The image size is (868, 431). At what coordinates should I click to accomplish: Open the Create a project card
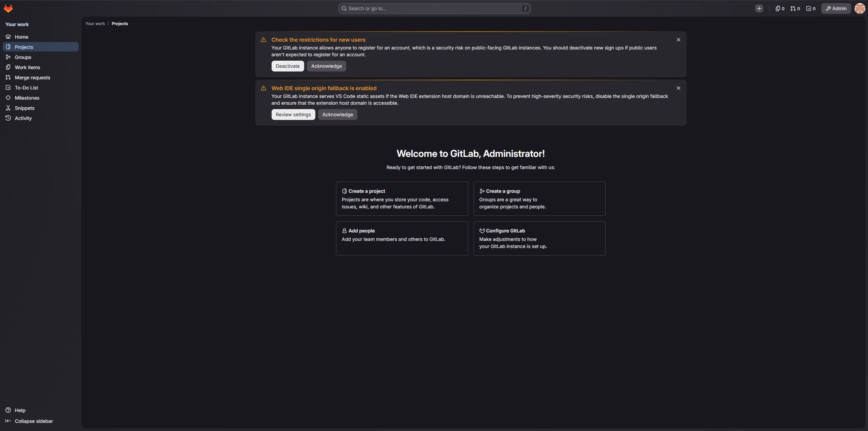402,199
